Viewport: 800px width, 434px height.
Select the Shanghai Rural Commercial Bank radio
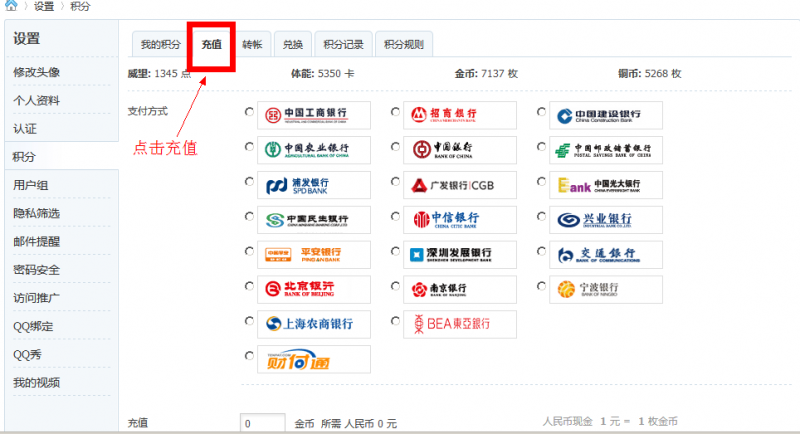point(249,322)
